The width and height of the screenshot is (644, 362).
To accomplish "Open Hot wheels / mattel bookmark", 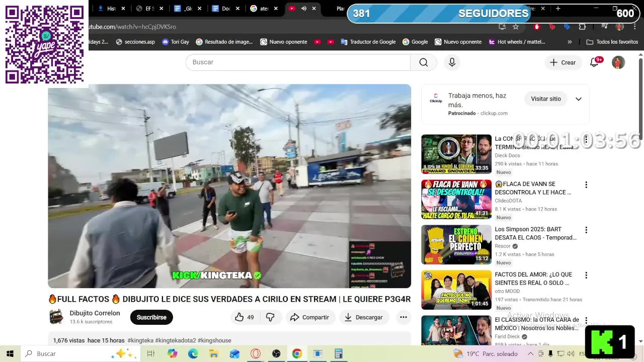I will tap(517, 42).
